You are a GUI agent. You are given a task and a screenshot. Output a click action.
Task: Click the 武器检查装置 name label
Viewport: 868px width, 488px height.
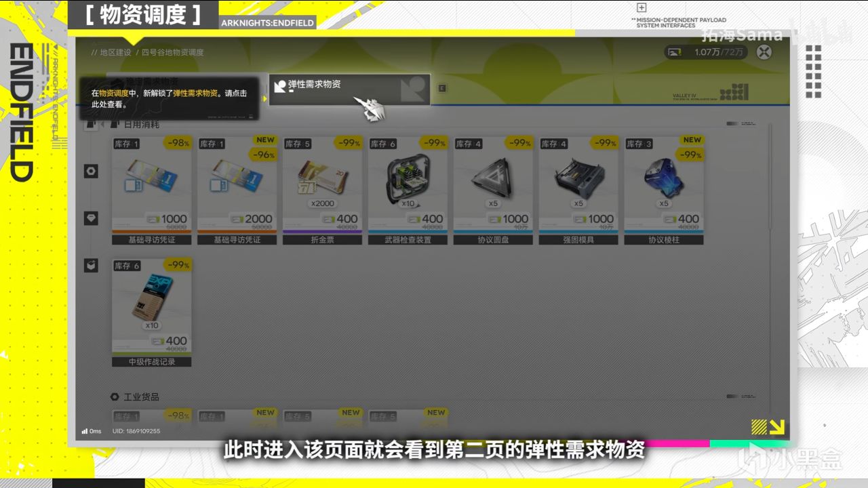click(408, 240)
